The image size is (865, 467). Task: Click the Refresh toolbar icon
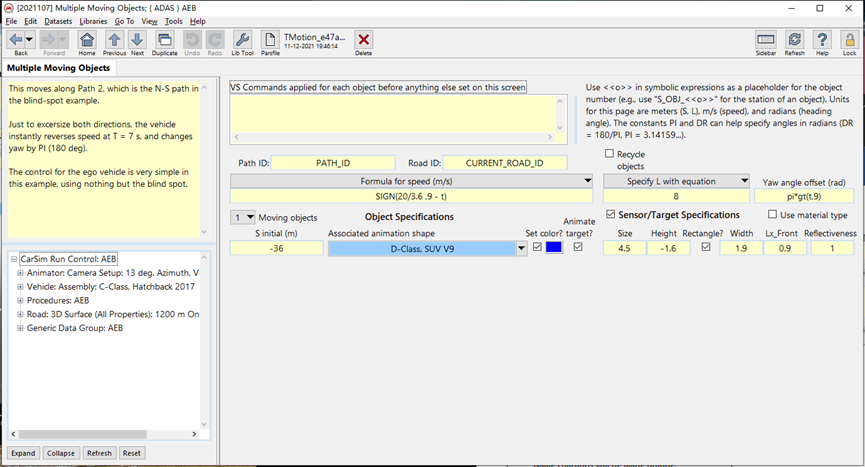[794, 40]
